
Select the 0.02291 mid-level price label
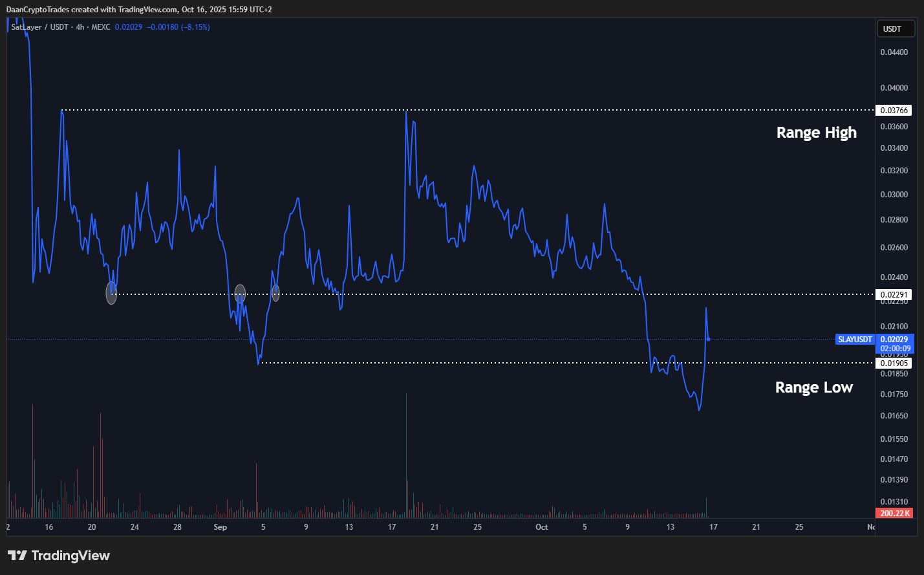point(894,294)
